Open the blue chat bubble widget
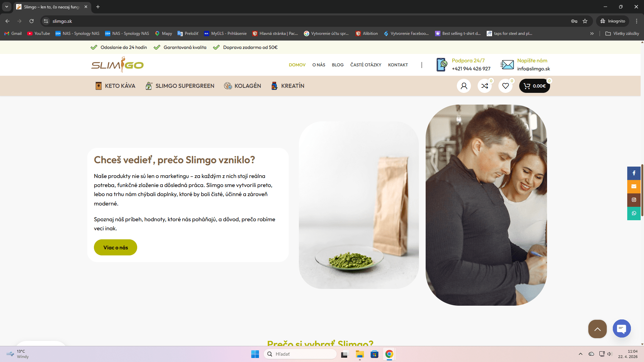The image size is (644, 362). point(622,328)
